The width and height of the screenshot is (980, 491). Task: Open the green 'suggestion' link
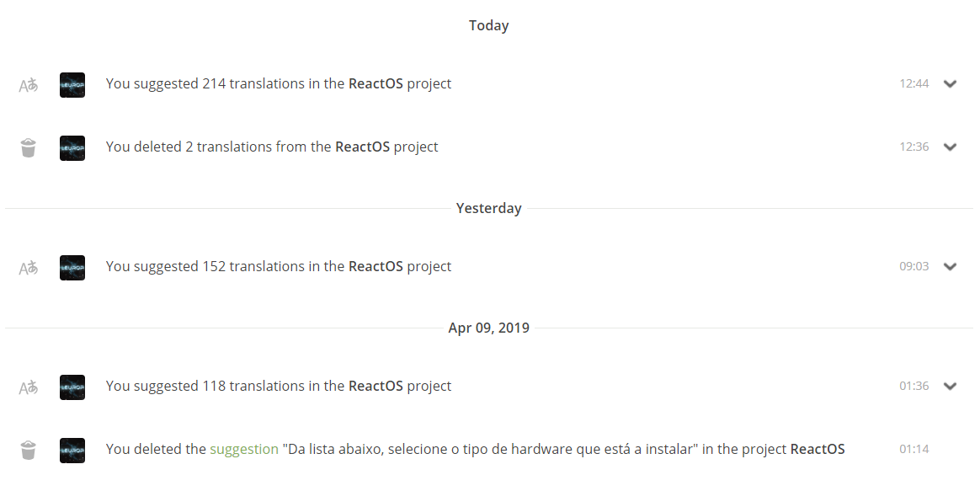tap(244, 450)
